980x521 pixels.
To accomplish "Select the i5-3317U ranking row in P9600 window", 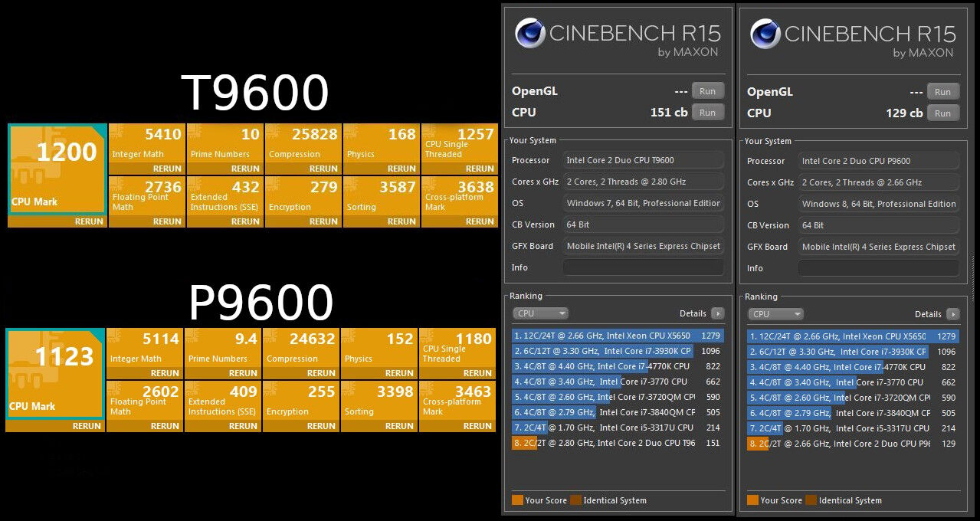I will pos(853,428).
